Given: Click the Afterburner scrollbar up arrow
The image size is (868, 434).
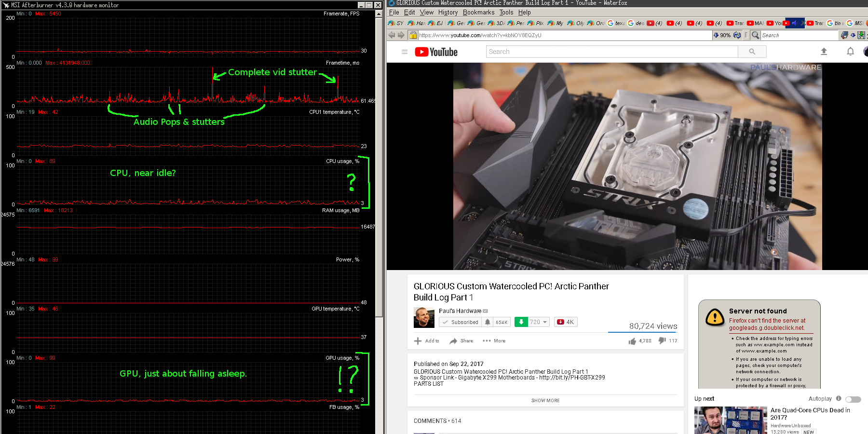Looking at the screenshot, I should tap(379, 14).
